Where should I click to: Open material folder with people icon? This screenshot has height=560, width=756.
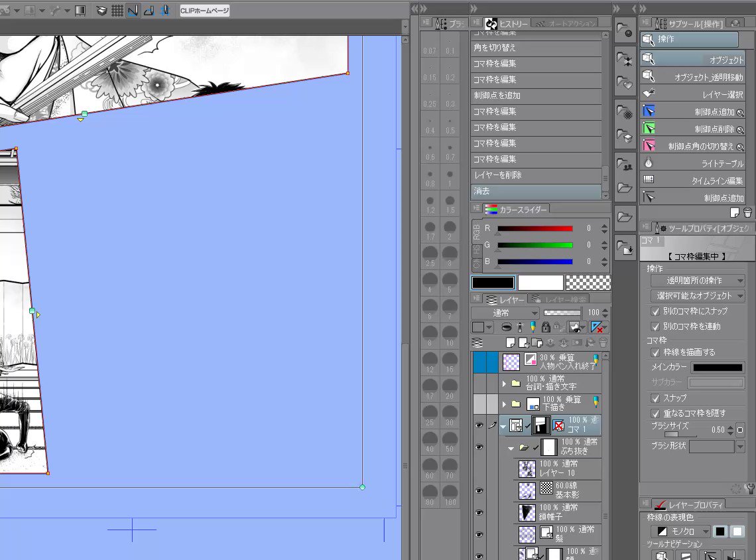click(x=625, y=165)
